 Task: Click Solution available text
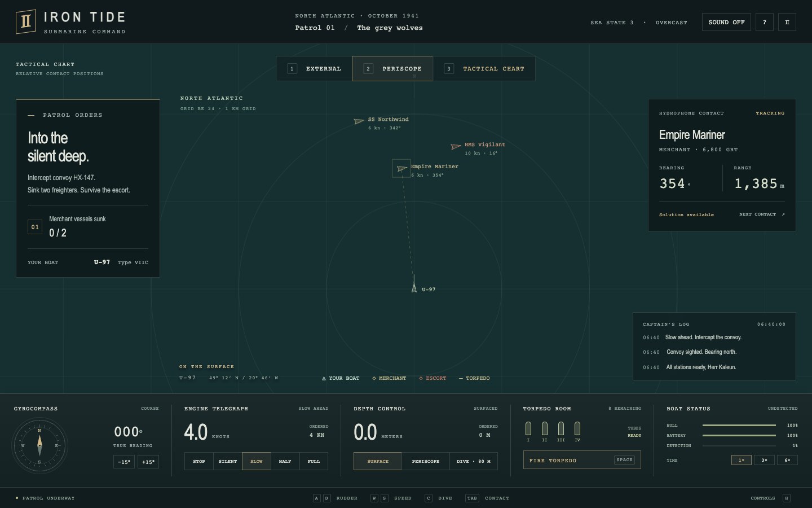coord(686,214)
